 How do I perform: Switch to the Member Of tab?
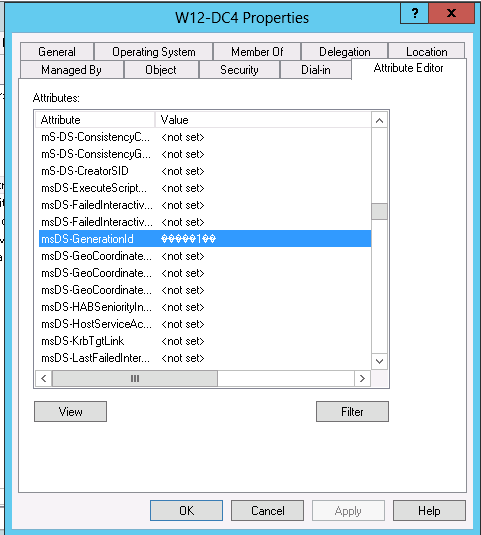pos(257,52)
